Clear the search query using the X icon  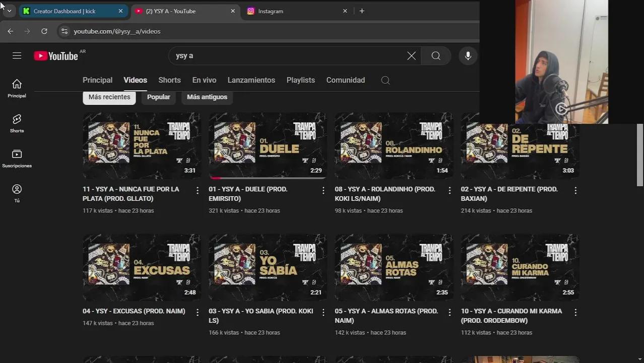pos(411,55)
